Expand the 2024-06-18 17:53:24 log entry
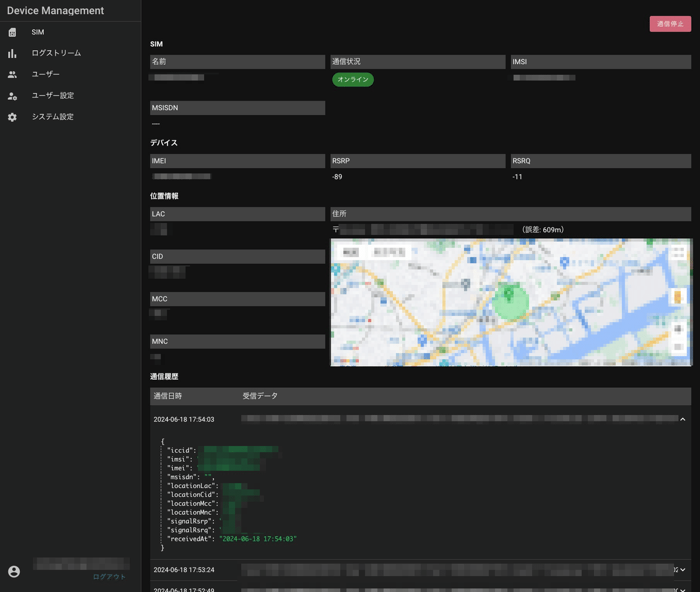 (x=682, y=569)
